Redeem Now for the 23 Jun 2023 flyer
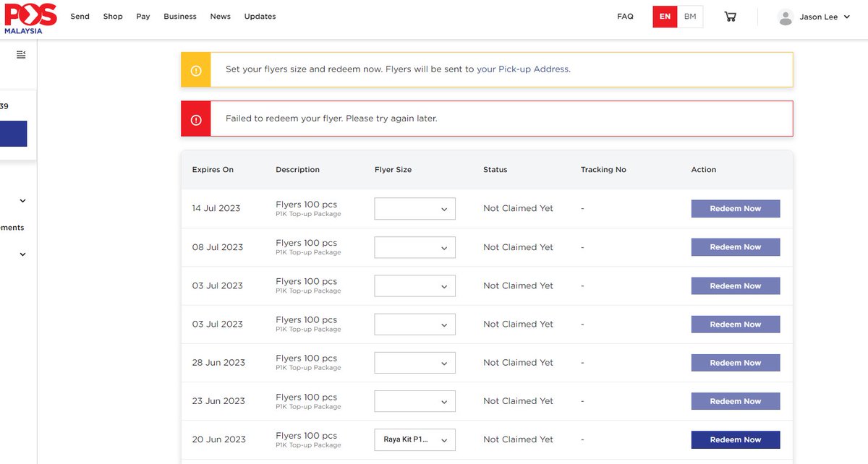Image resolution: width=868 pixels, height=464 pixels. click(736, 401)
